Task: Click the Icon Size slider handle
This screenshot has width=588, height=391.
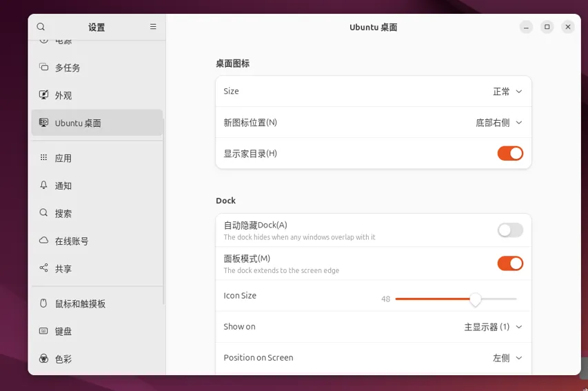Action: click(x=476, y=299)
